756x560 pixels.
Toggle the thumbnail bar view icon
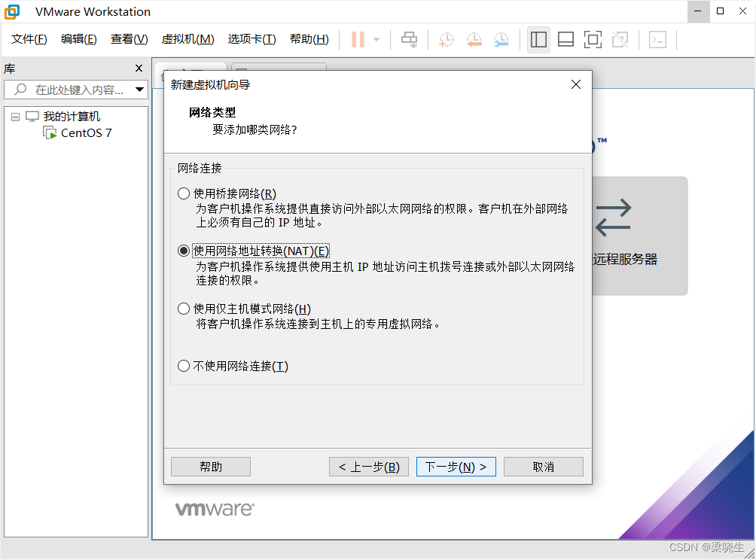coord(565,40)
